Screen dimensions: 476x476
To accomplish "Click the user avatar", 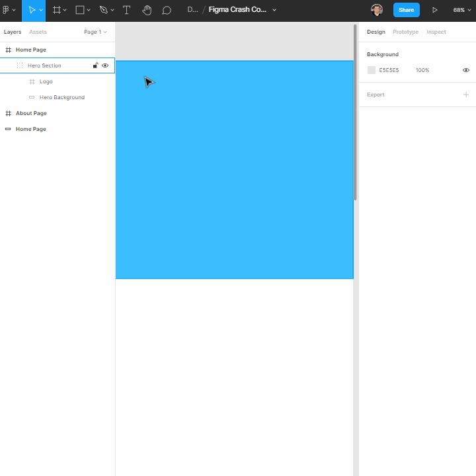I will click(x=377, y=10).
